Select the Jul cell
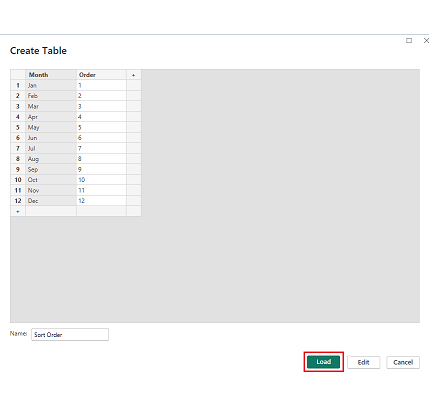The width and height of the screenshot is (429, 410). point(51,148)
